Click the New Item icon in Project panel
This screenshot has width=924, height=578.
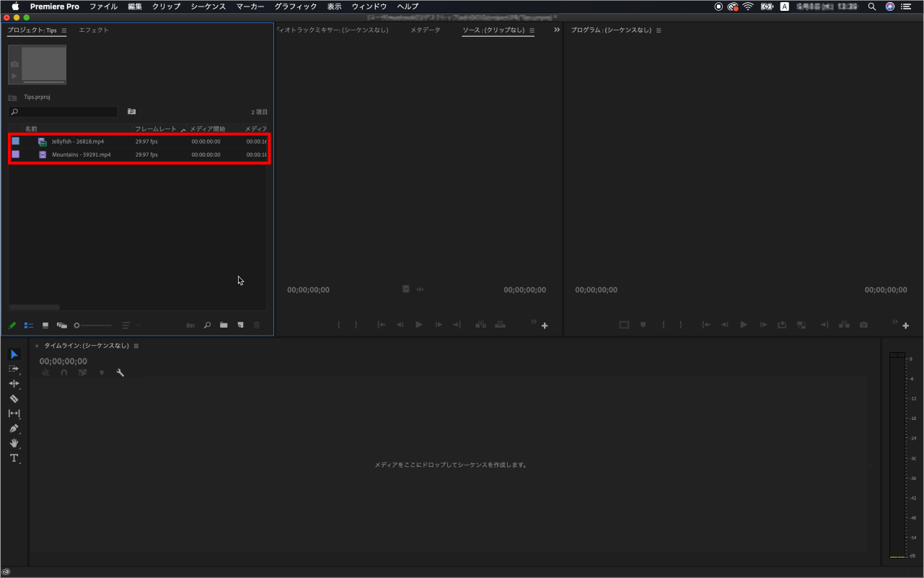240,325
